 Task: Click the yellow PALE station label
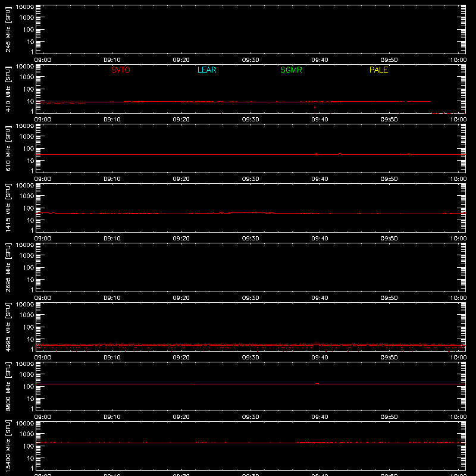(378, 70)
